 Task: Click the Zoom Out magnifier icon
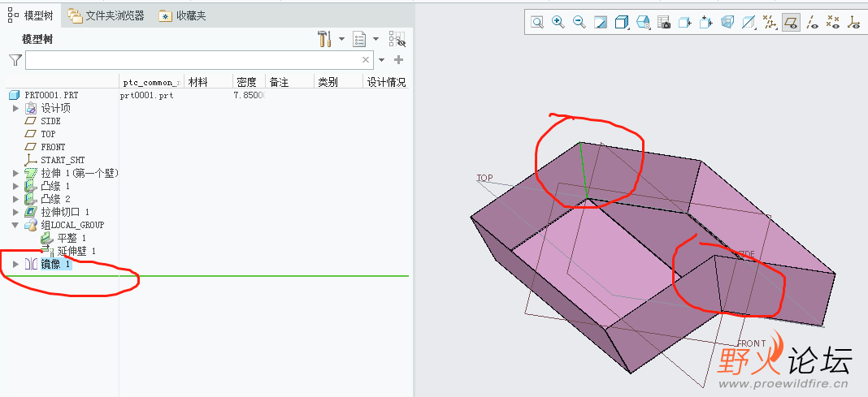click(x=579, y=22)
